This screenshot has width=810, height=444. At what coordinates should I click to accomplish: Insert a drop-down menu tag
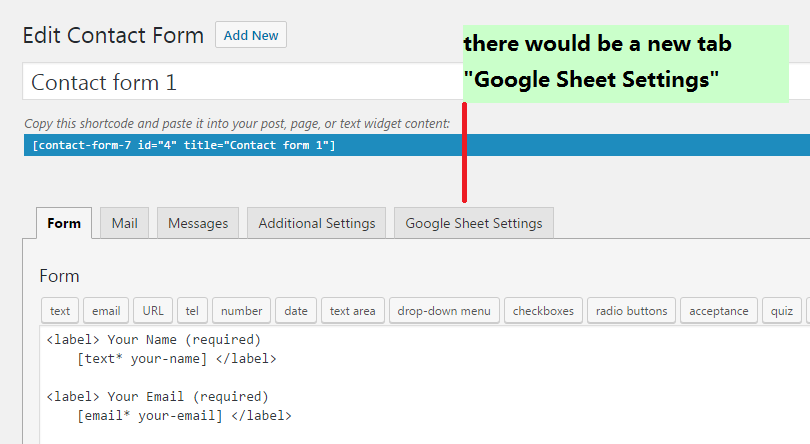[444, 311]
